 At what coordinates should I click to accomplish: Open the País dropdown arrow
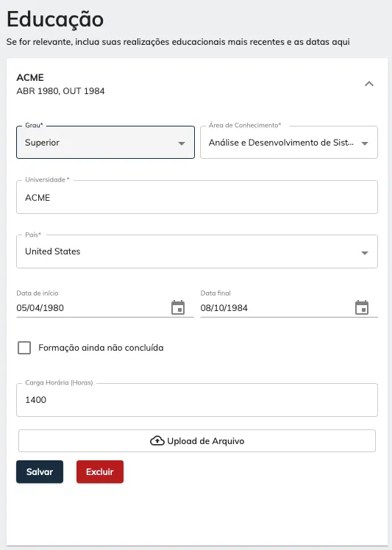click(365, 253)
